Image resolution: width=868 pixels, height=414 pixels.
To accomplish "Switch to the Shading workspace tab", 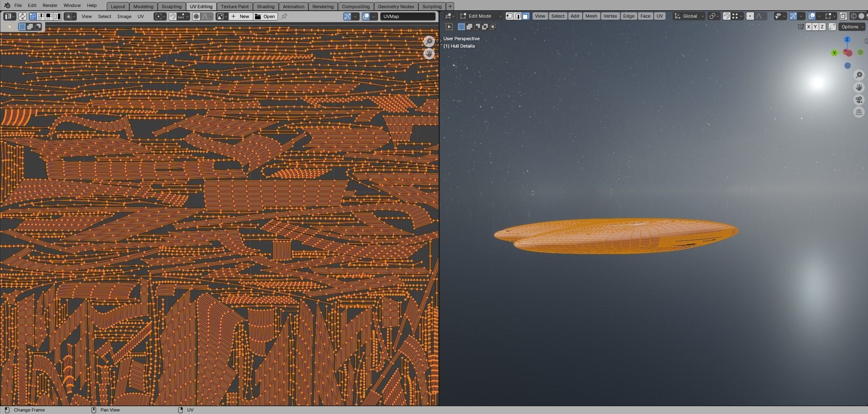I will pyautogui.click(x=266, y=7).
